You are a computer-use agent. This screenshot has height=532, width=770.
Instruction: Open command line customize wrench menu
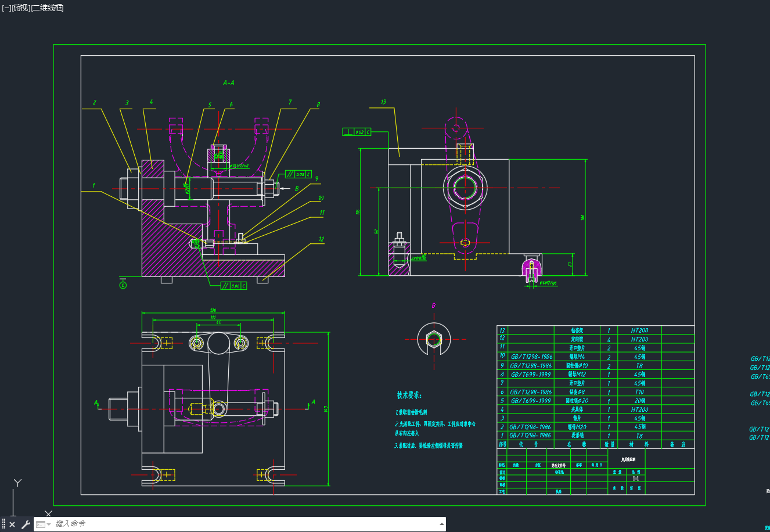[x=26, y=524]
